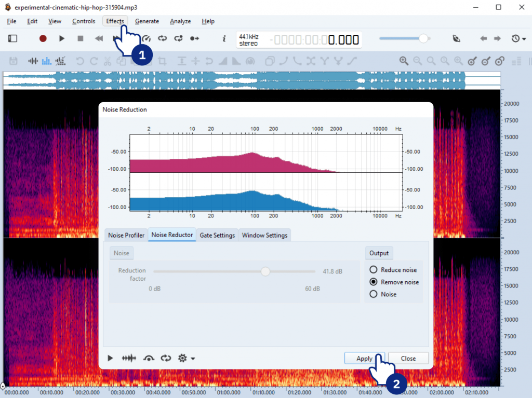This screenshot has height=398, width=532.
Task: Go back with the left arrow icon
Action: (x=484, y=38)
